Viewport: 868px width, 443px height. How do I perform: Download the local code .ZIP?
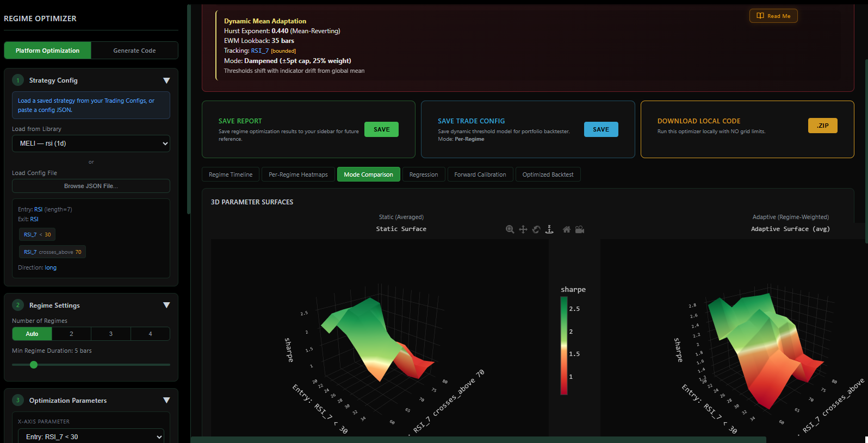tap(822, 126)
